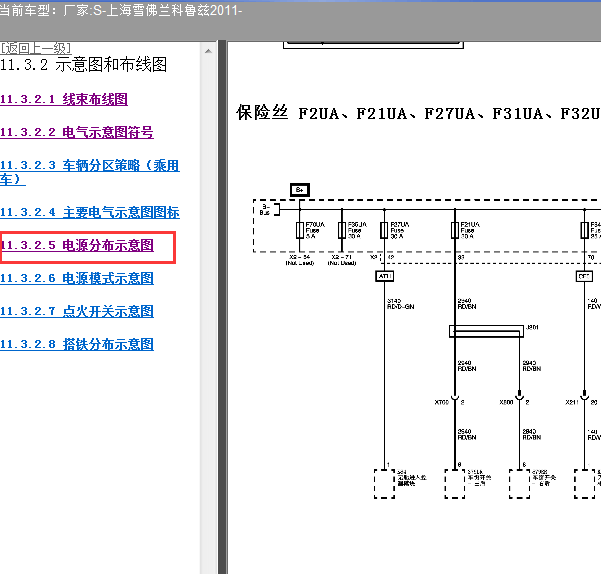The width and height of the screenshot is (601, 574).
Task: Click the X700 connector label
Action: tap(442, 402)
